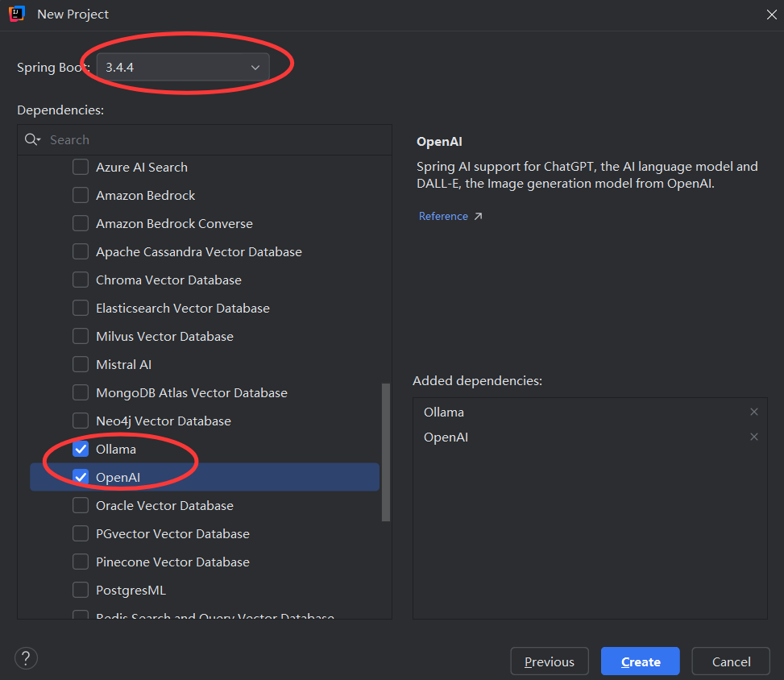Check Elasticsearch Vector Database box
Screen dimensions: 784x680
pyautogui.click(x=81, y=308)
